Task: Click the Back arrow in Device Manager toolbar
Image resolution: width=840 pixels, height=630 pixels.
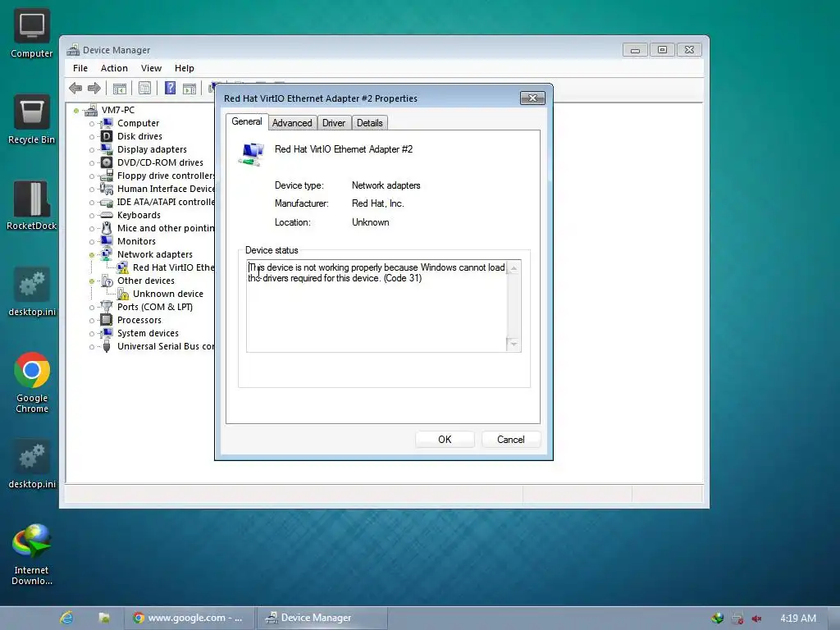Action: coord(75,88)
